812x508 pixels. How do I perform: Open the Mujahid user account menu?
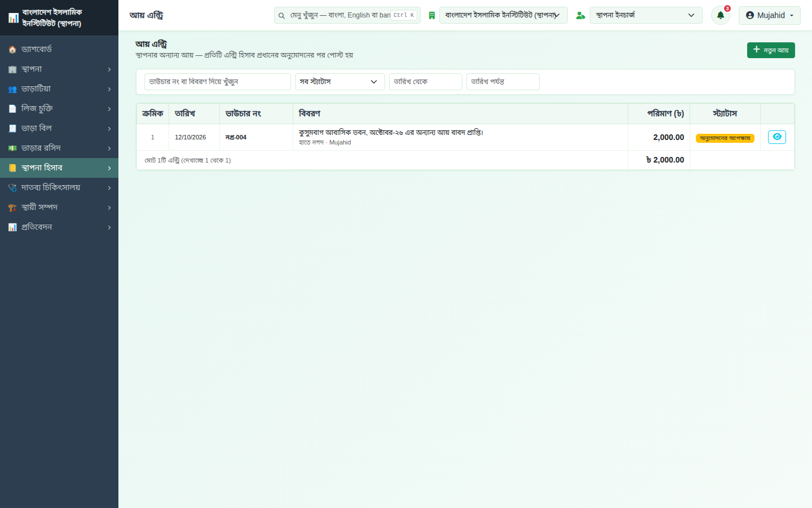point(769,15)
